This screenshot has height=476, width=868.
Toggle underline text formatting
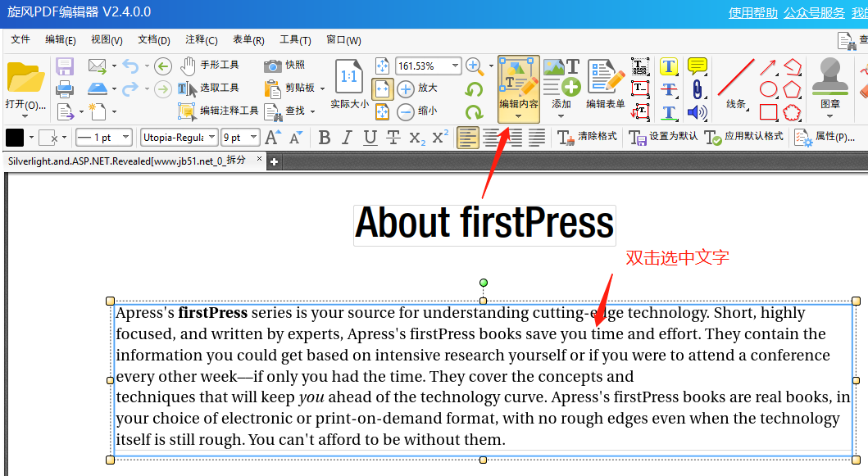pyautogui.click(x=370, y=138)
